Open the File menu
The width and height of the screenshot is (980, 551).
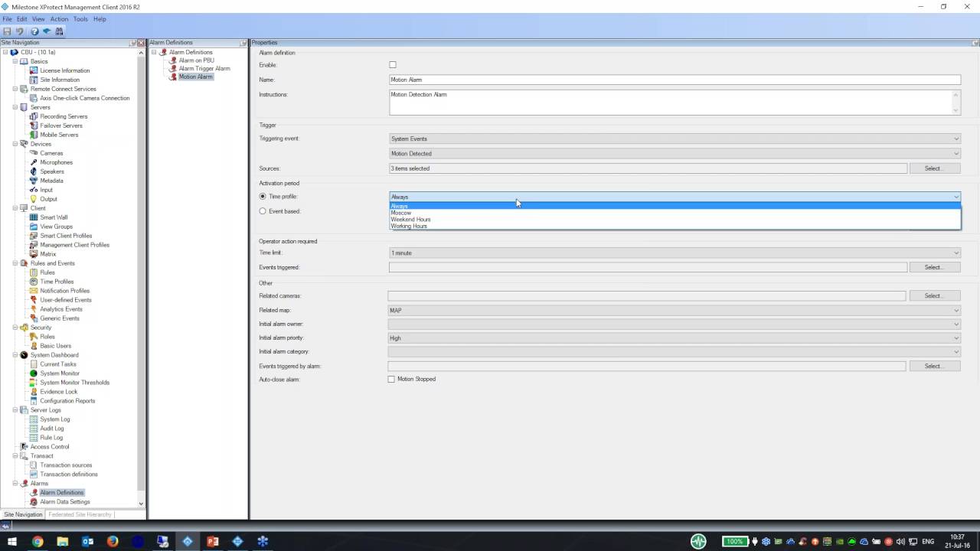(7, 19)
